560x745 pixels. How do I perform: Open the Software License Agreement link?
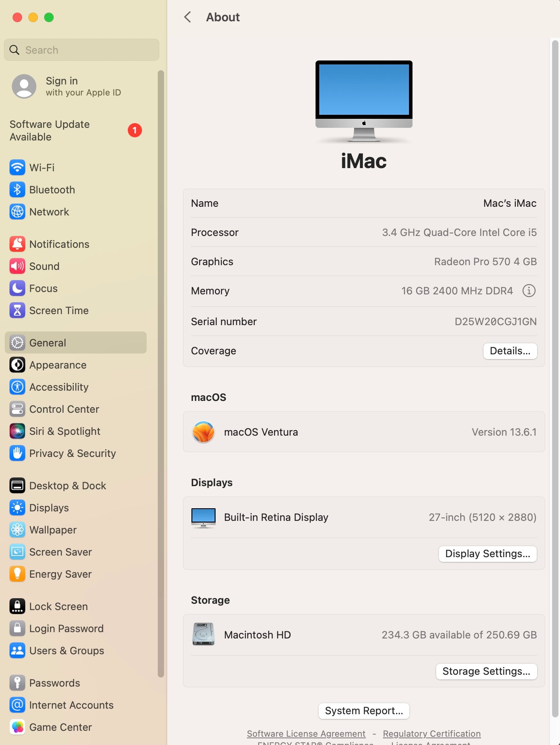coord(306,734)
